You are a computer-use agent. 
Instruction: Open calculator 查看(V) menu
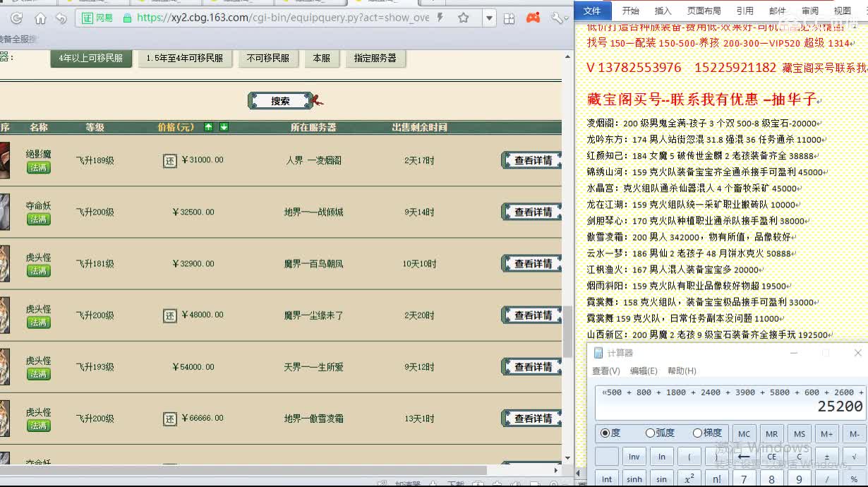606,371
